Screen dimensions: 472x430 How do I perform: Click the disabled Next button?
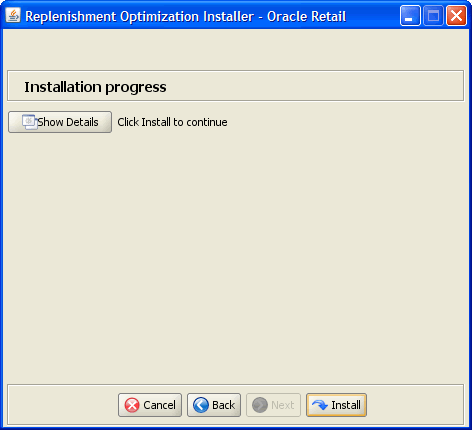273,405
